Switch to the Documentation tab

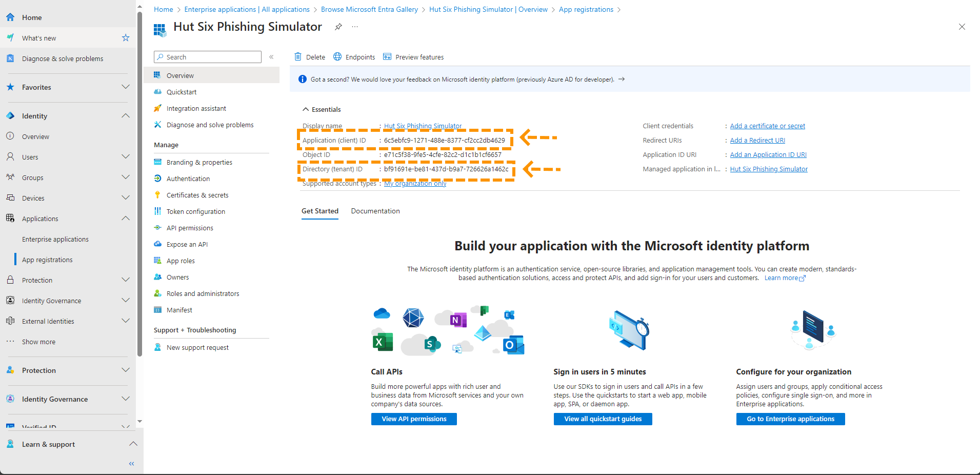click(x=375, y=211)
